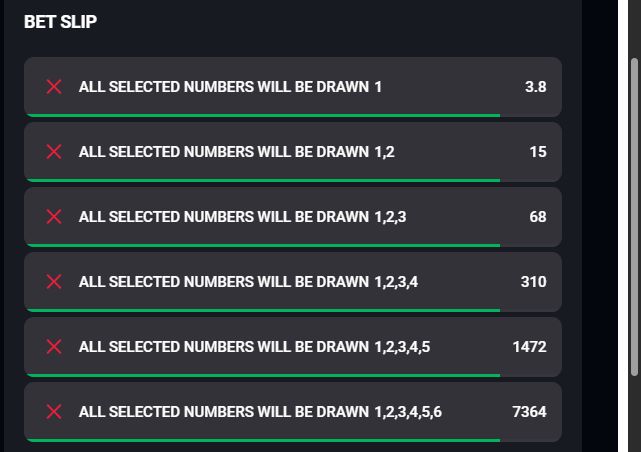This screenshot has width=641, height=452.
Task: Click the BET SLIP heading
Action: click(60, 22)
